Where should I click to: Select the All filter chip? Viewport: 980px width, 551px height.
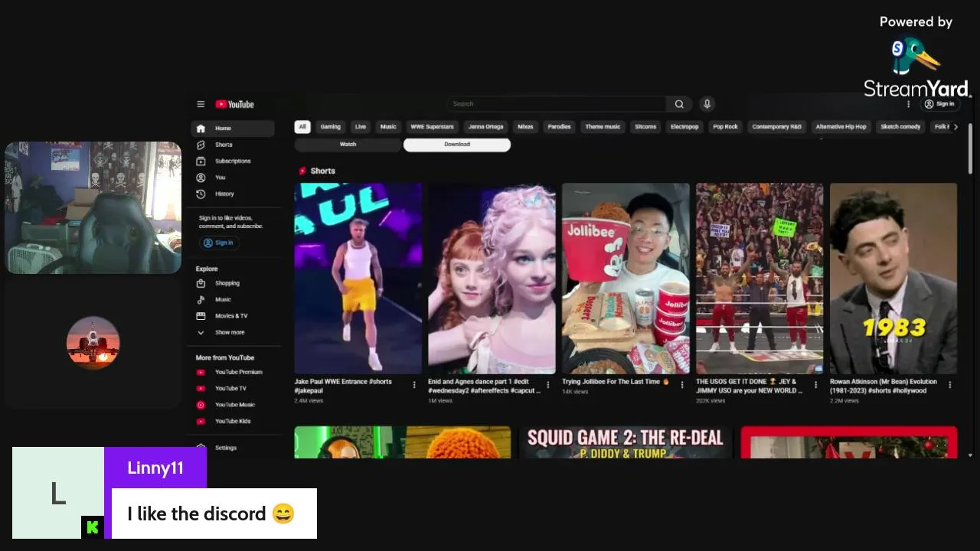coord(302,127)
